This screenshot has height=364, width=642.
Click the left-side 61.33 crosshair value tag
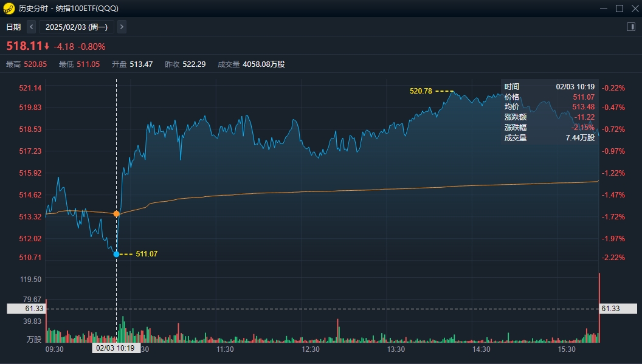pyautogui.click(x=26, y=309)
